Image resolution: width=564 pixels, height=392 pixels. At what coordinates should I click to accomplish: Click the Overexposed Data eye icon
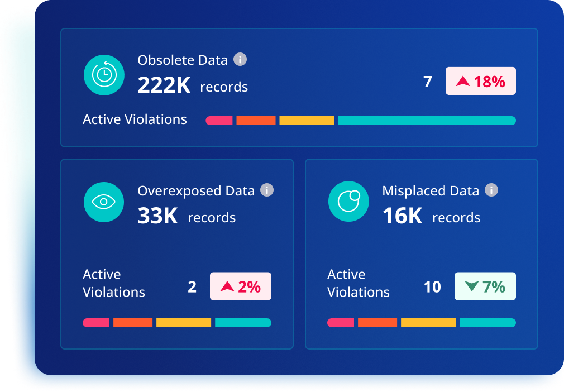pos(104,202)
